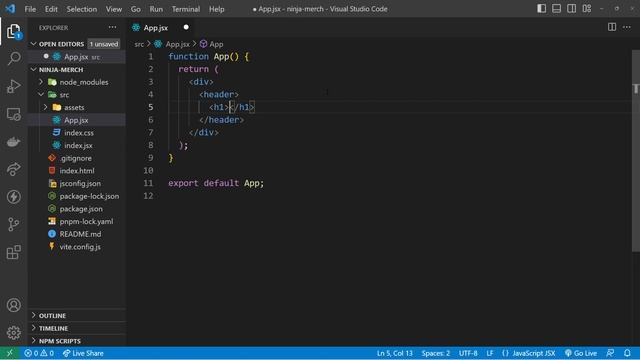Screen dimensions: 640x360
Task: Open the Live Share view in activity bar
Action: point(13,169)
